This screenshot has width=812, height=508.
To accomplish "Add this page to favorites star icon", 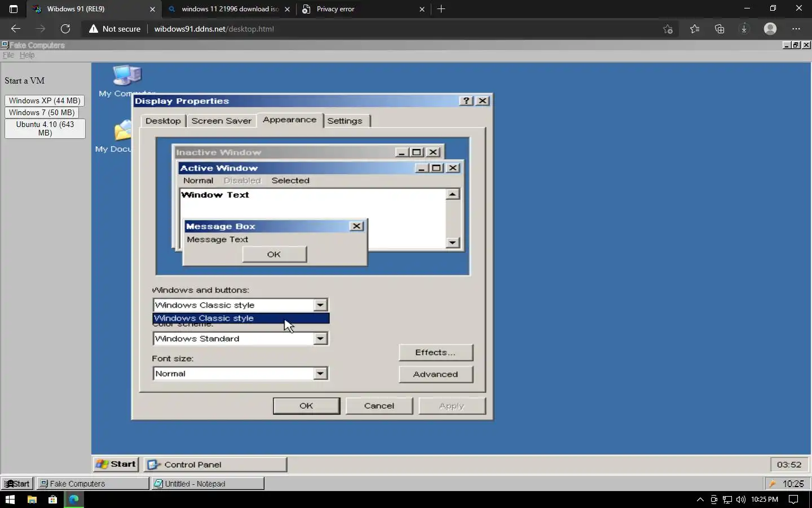I will pyautogui.click(x=668, y=29).
